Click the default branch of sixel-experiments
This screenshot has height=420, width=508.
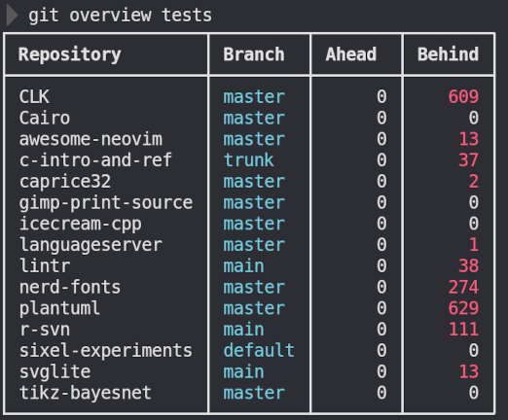click(259, 351)
